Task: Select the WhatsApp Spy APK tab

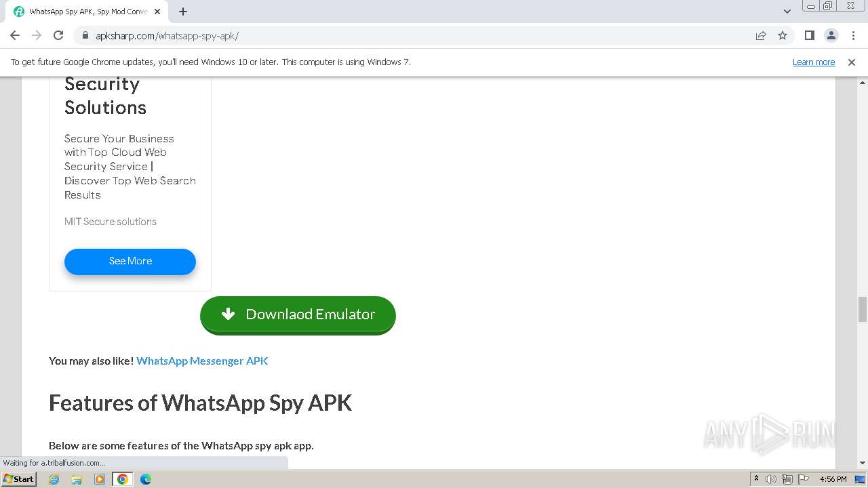Action: pyautogui.click(x=87, y=12)
